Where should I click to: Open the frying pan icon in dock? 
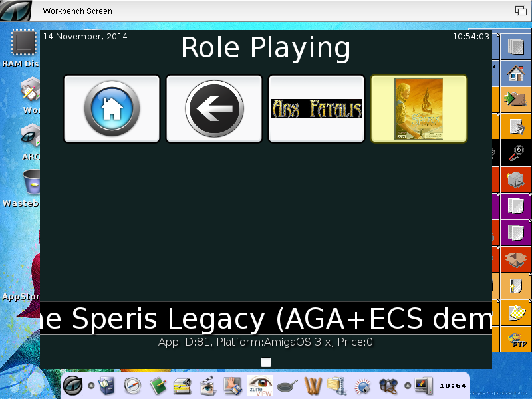(x=287, y=386)
